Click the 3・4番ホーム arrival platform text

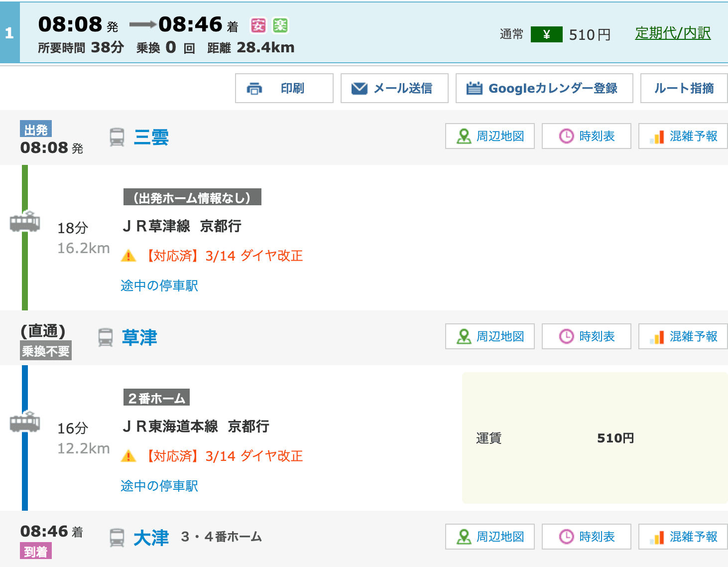coord(222,537)
